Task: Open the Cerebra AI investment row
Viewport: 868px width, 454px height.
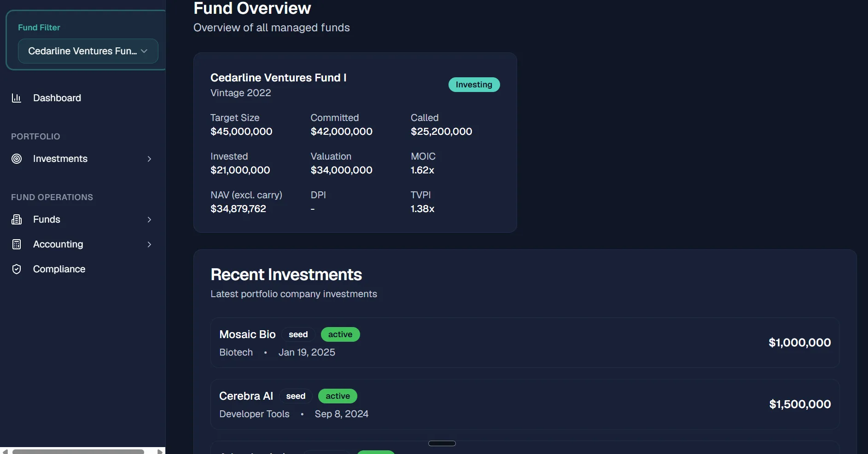Action: pos(525,404)
